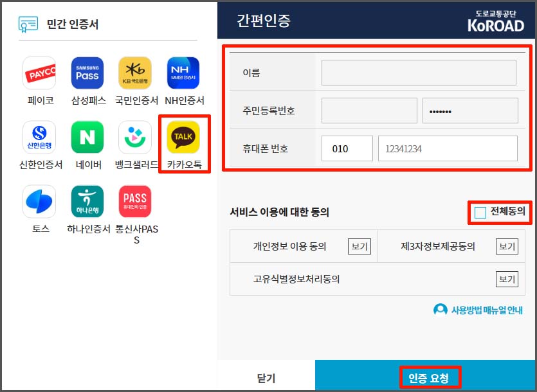
Task: Click the KoROAD logo
Action: pyautogui.click(x=496, y=21)
